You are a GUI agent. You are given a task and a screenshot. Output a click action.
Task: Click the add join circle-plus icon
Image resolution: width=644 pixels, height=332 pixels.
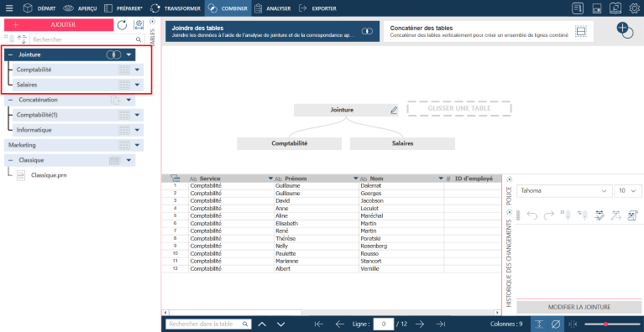click(x=625, y=30)
